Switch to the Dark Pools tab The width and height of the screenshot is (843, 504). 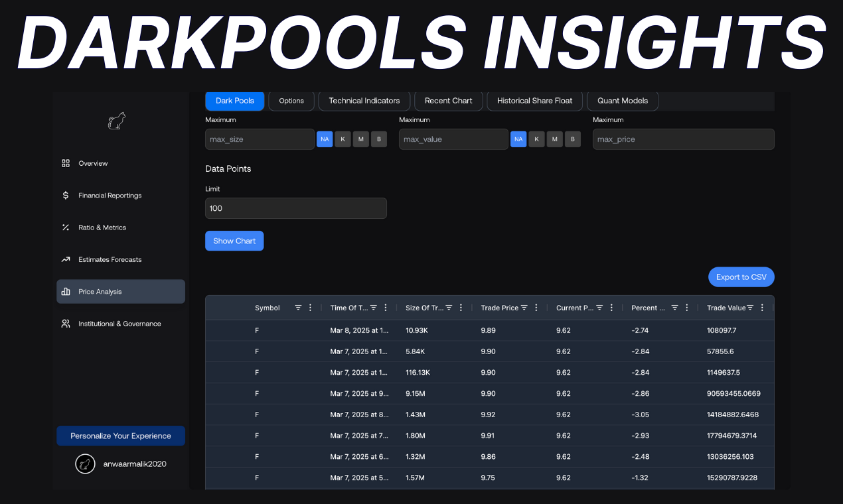[x=235, y=101]
